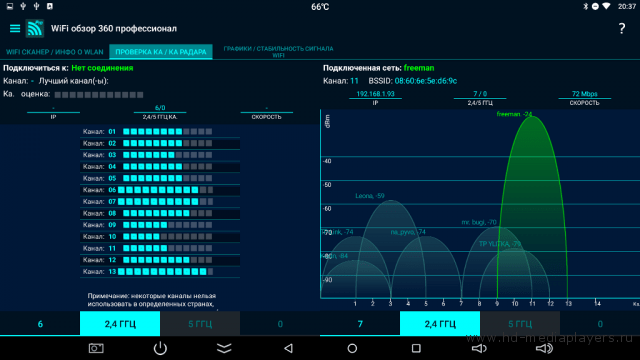Tap the BSSID 08:60:6e:5e:d6:9c address
The image size is (640, 360).
tap(426, 81)
